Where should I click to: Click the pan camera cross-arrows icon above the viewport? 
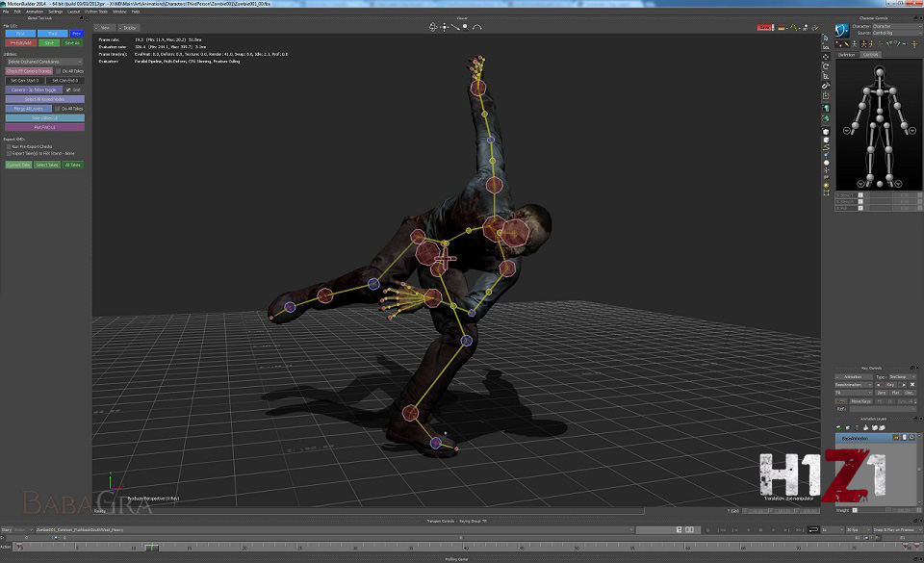coord(445,27)
